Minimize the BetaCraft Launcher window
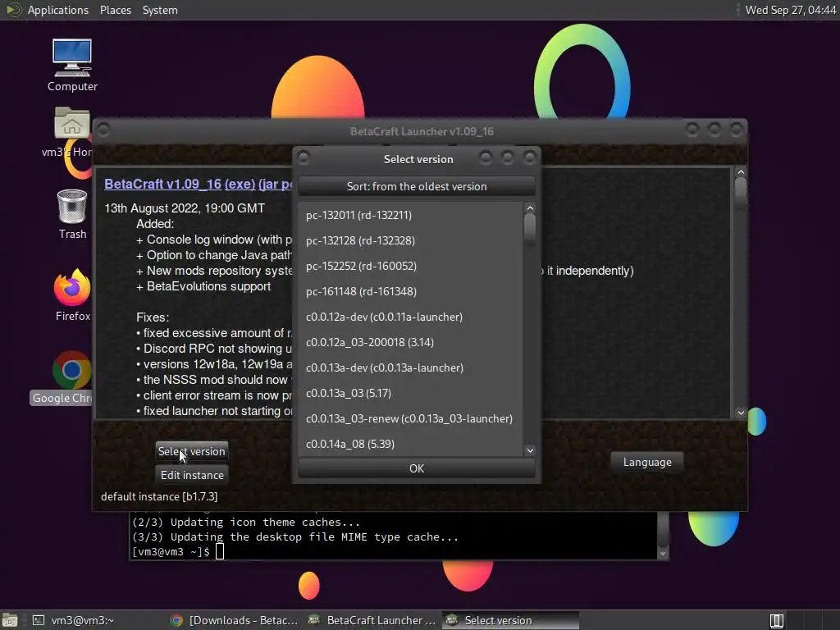 (x=692, y=129)
